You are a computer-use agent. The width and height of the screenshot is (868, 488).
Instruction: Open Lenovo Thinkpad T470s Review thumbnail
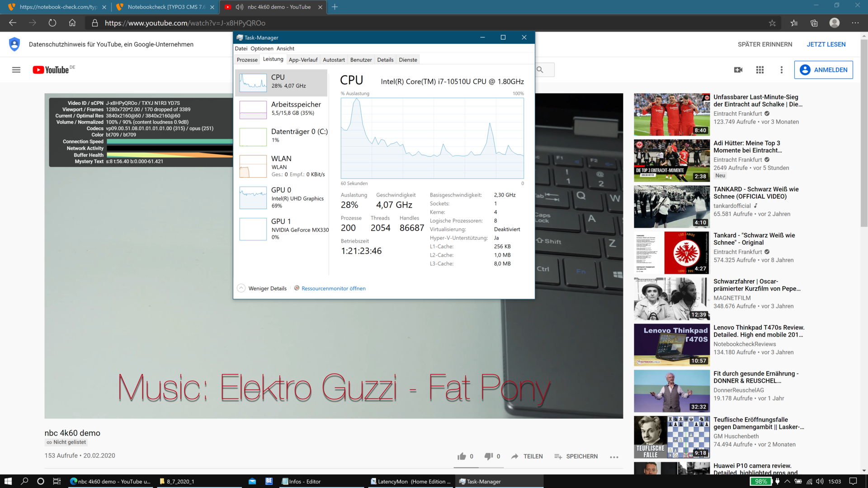(672, 345)
